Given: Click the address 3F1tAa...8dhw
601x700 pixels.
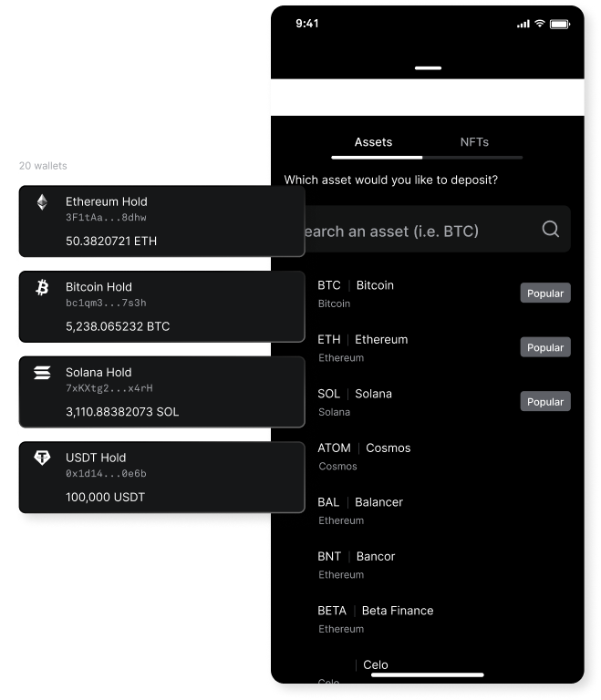Looking at the screenshot, I should [106, 218].
